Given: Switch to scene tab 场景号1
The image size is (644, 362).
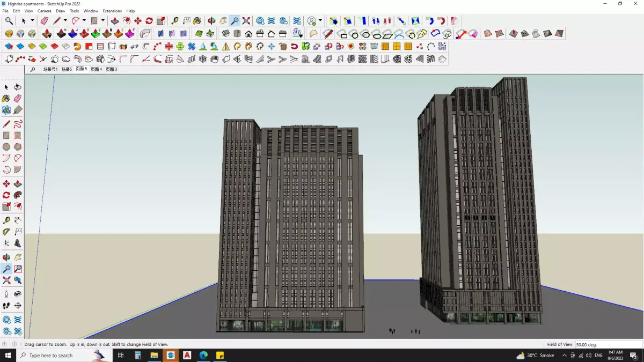Looking at the screenshot, I should click(50, 69).
